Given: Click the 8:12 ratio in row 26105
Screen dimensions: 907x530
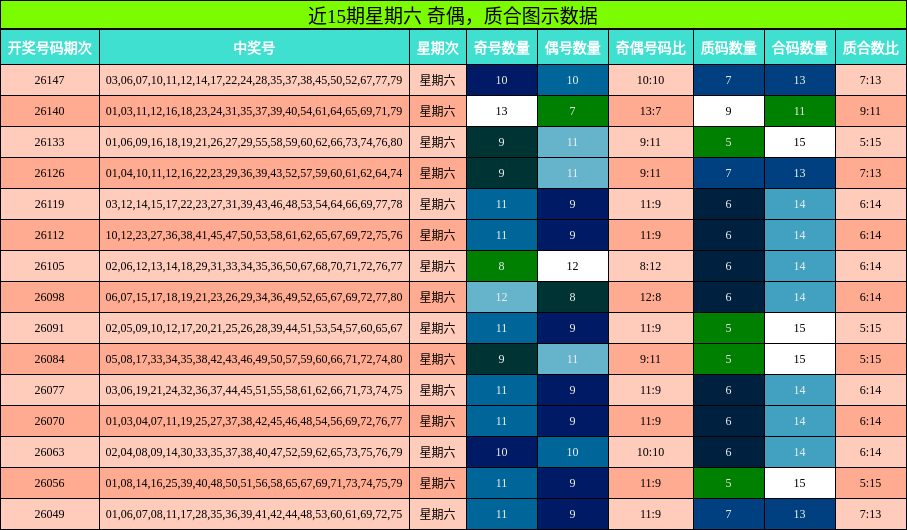Looking at the screenshot, I should (651, 266).
